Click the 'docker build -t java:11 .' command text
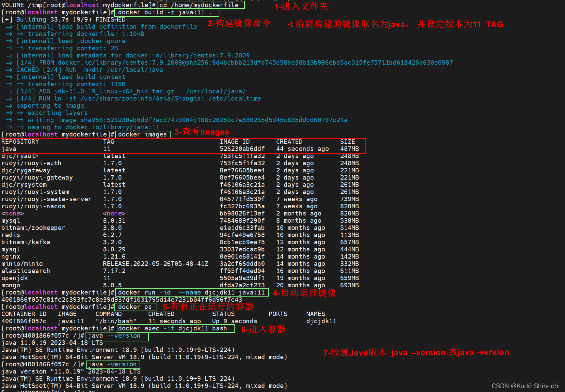The height and width of the screenshot is (392, 565). [x=165, y=12]
